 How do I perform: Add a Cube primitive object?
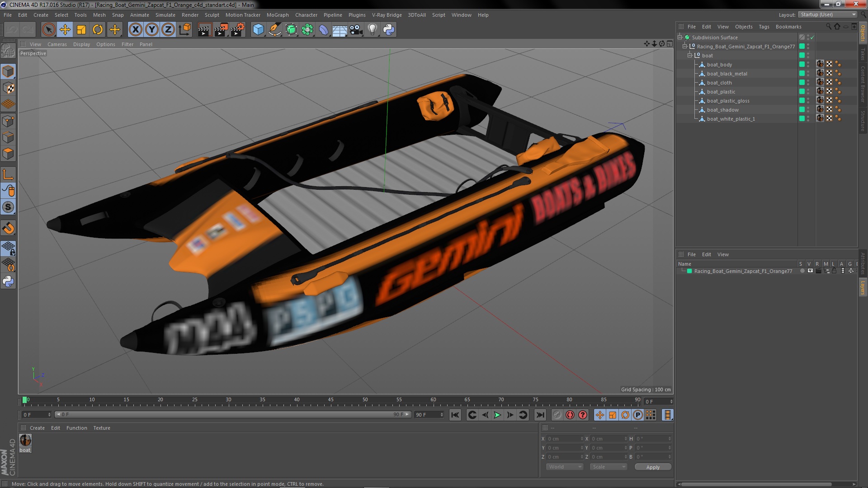[x=258, y=30]
